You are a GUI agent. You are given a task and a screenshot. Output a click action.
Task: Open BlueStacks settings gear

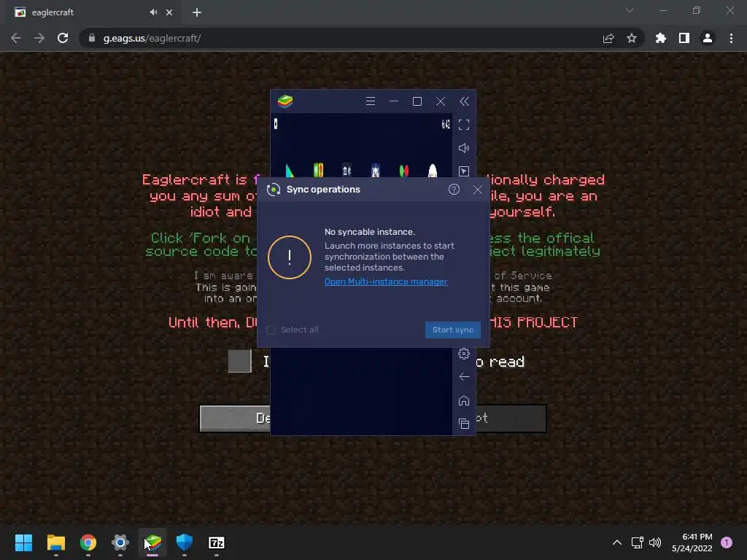pos(464,354)
